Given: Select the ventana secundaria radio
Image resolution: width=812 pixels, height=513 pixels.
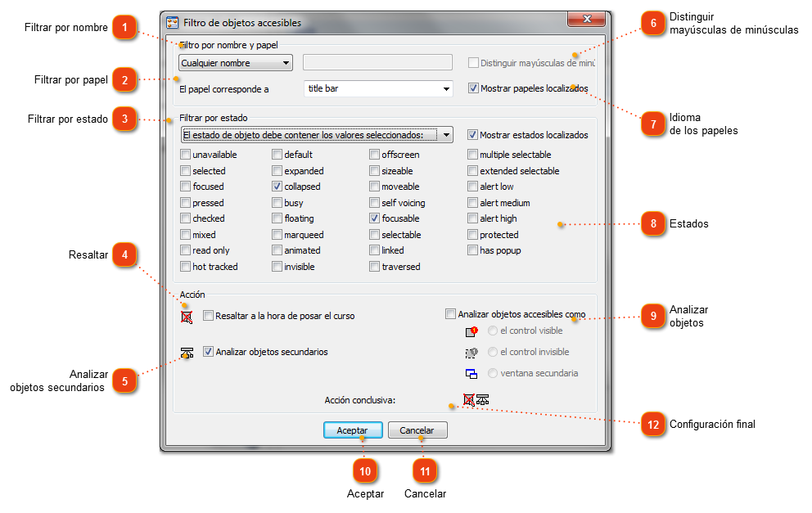Looking at the screenshot, I should 493,373.
